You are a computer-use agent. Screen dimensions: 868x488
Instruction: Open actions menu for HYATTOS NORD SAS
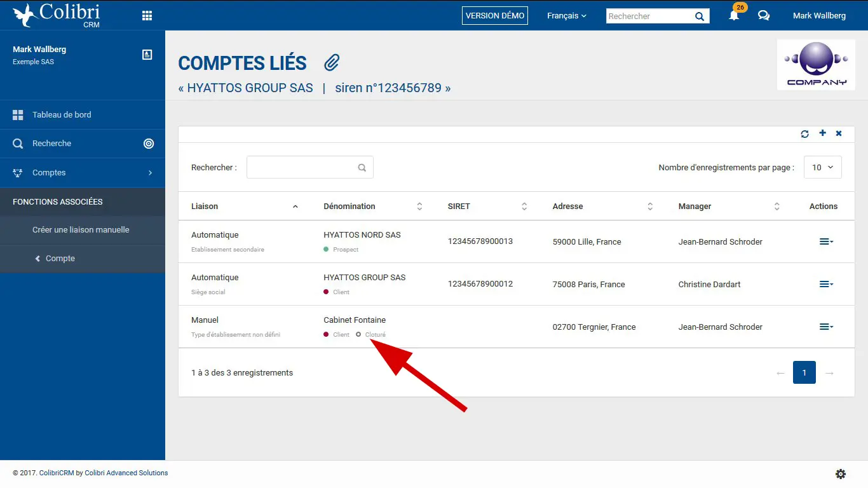pyautogui.click(x=825, y=241)
